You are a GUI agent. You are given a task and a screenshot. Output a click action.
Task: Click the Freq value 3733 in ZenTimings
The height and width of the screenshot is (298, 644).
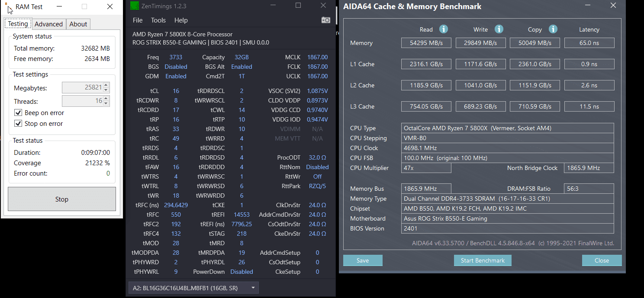coord(176,57)
